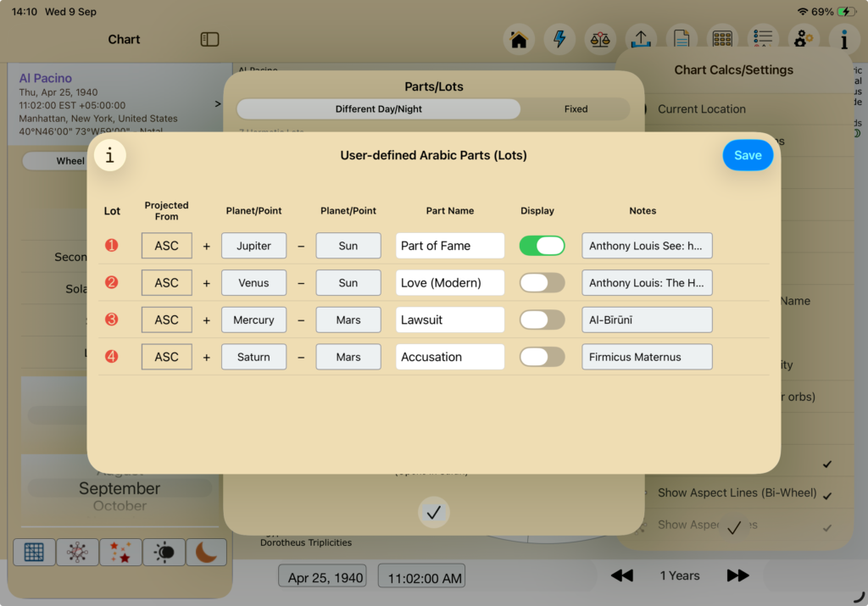Screen dimensions: 868x606
Task: Open the Mars selector in Lawsuit row
Action: click(x=348, y=320)
